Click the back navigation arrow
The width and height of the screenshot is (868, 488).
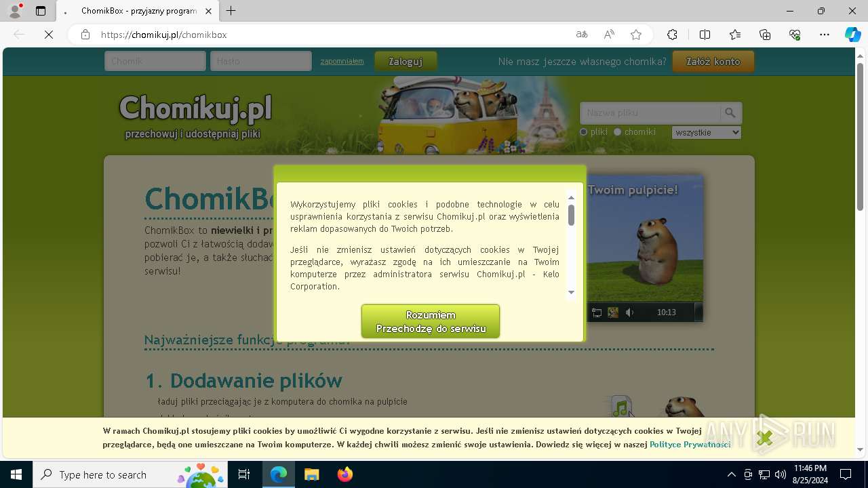point(19,35)
